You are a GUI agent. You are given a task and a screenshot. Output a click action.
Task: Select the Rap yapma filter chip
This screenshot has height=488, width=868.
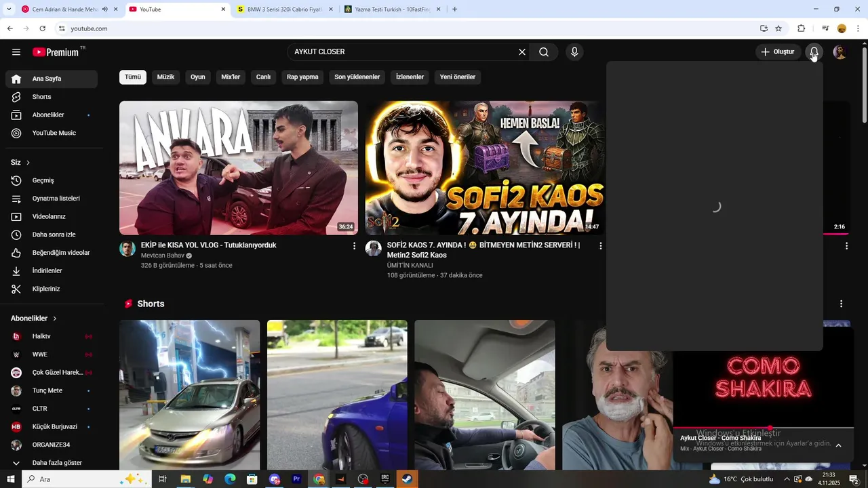pos(302,77)
